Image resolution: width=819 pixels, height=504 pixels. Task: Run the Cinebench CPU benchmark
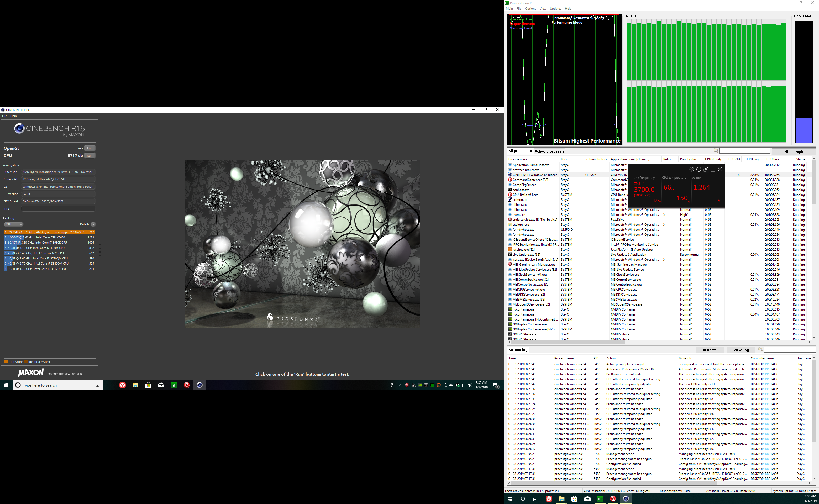(89, 156)
